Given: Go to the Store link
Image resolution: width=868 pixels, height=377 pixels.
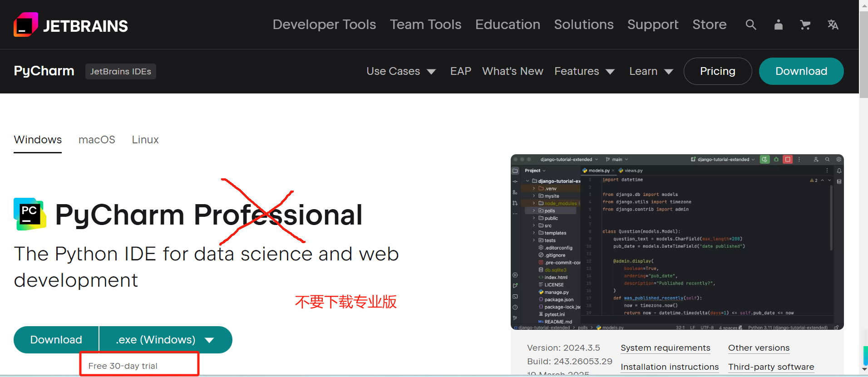Looking at the screenshot, I should pyautogui.click(x=710, y=24).
